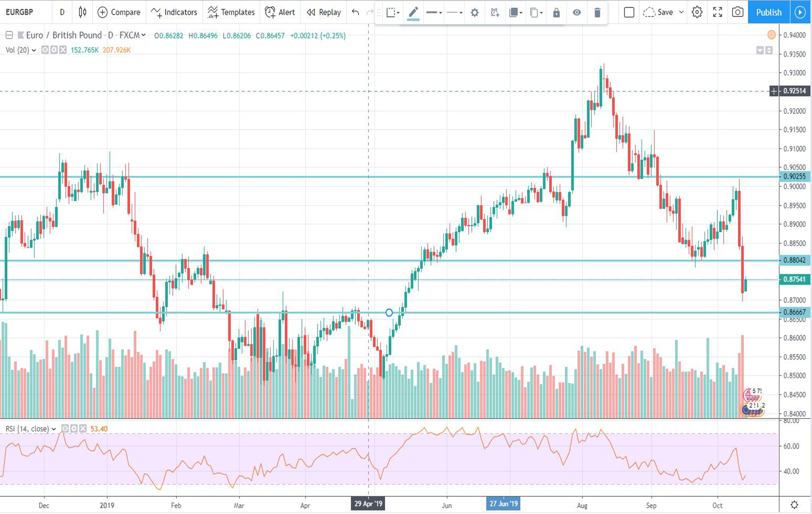Expand the Vol (20) dropdown
This screenshot has height=514, width=812.
click(33, 51)
